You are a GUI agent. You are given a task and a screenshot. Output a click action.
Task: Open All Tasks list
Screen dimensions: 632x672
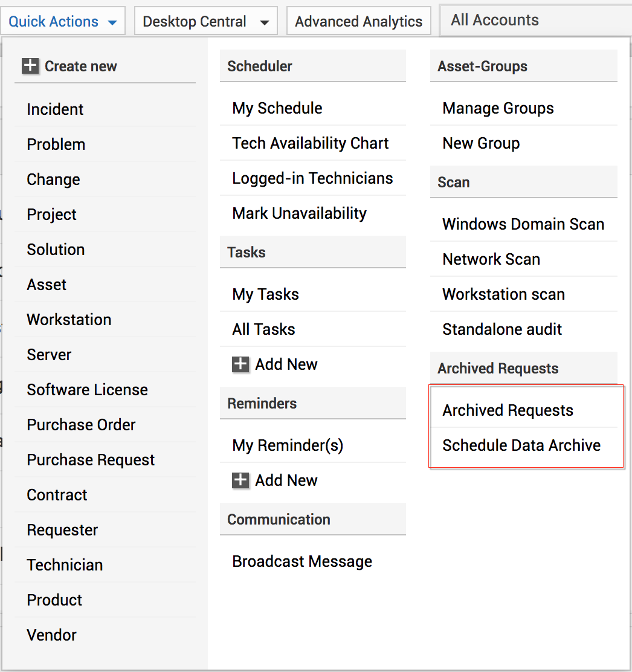coord(263,329)
